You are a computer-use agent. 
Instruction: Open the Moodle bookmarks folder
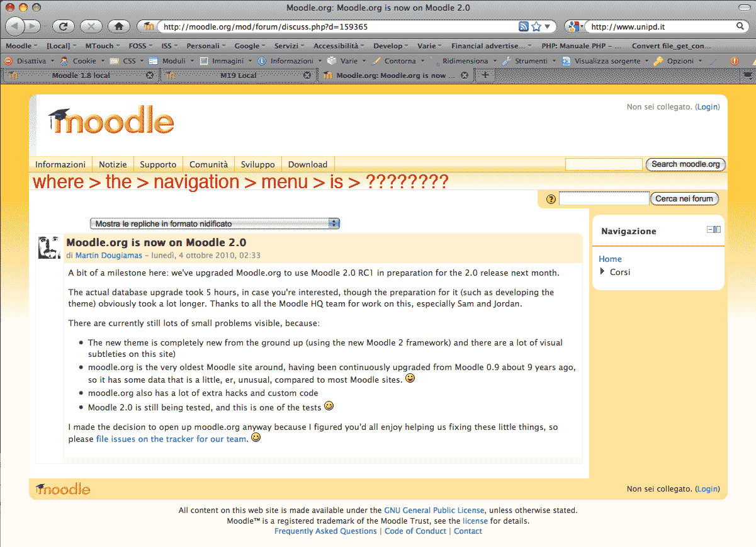coord(22,46)
